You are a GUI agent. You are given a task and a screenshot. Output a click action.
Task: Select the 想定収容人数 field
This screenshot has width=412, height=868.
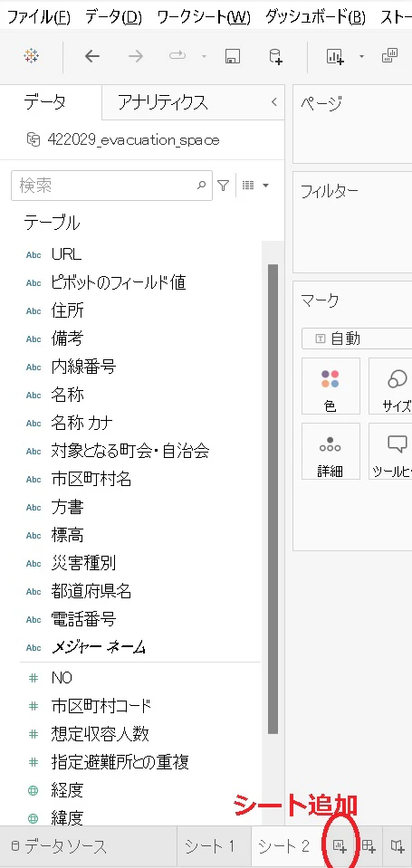[x=100, y=734]
